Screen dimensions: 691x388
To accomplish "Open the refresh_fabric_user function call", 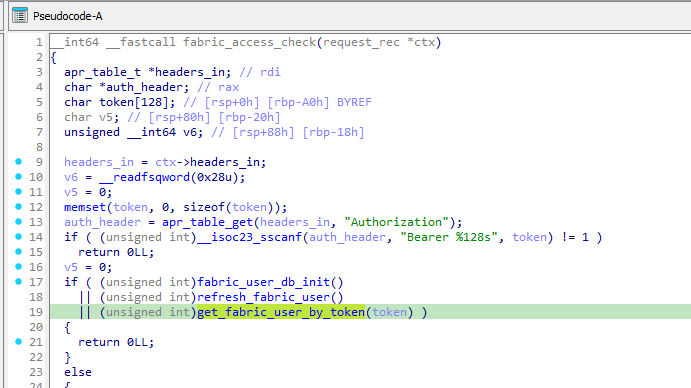I will tap(263, 297).
